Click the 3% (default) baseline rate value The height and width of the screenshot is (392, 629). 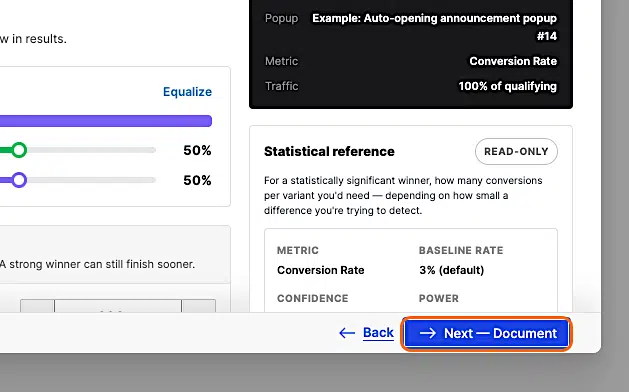[452, 270]
